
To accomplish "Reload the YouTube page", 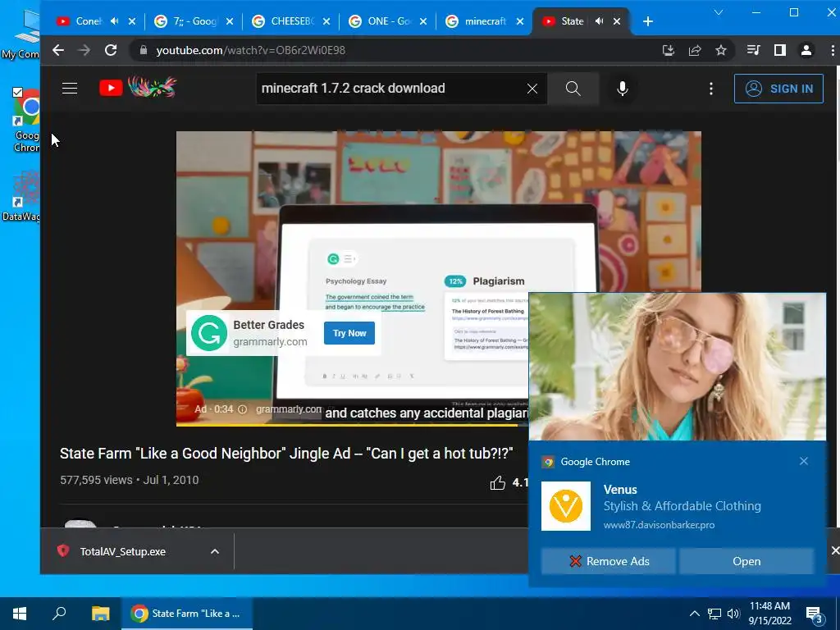I will [x=111, y=50].
